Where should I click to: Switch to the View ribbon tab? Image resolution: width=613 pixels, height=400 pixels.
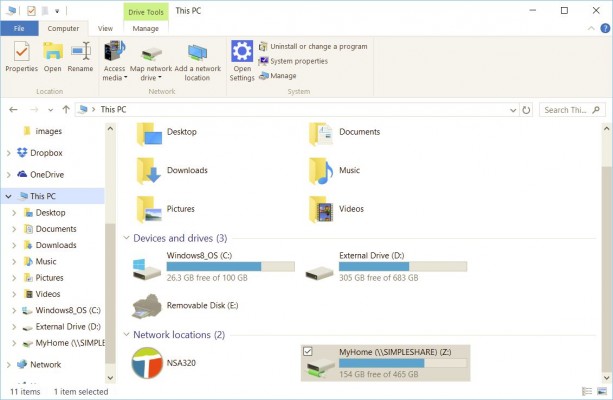(x=105, y=29)
